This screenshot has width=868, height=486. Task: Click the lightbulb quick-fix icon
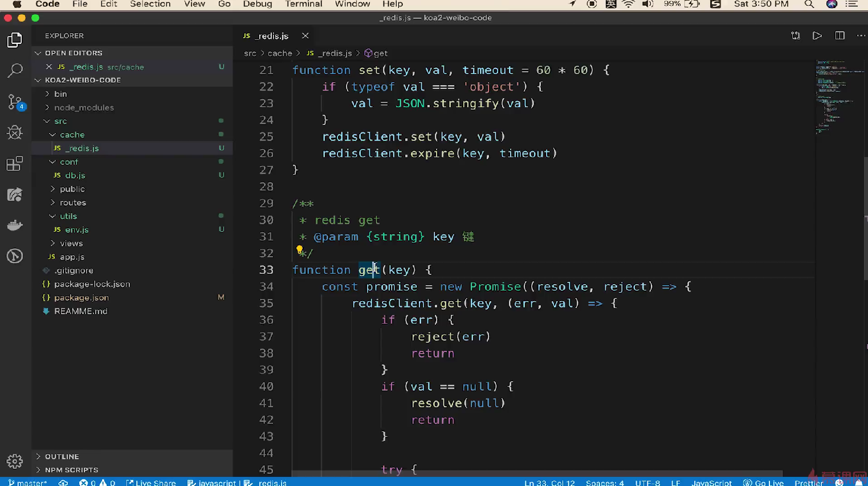click(x=299, y=249)
